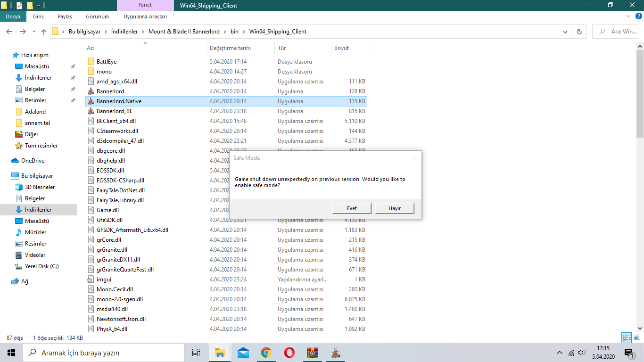Switch to Bannerlord taskbar icon

(x=335, y=353)
